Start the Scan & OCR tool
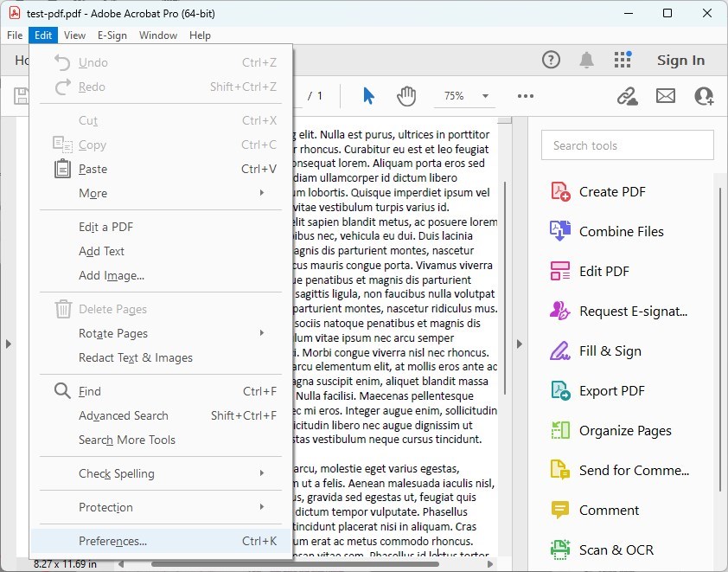This screenshot has width=728, height=572. (616, 550)
